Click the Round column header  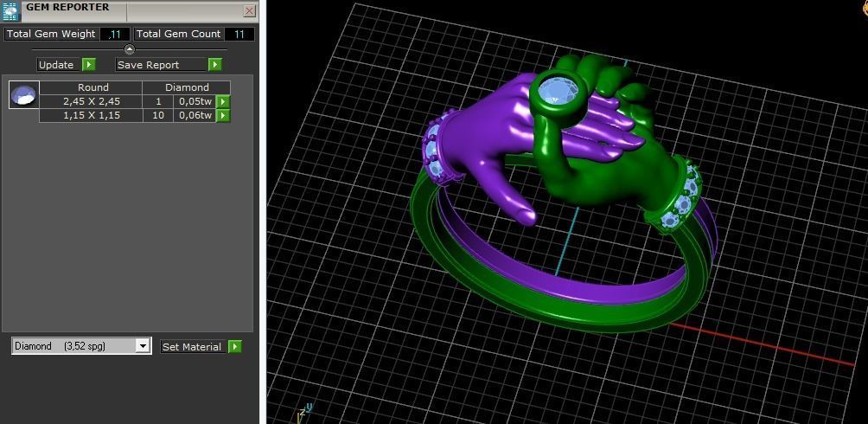point(91,87)
